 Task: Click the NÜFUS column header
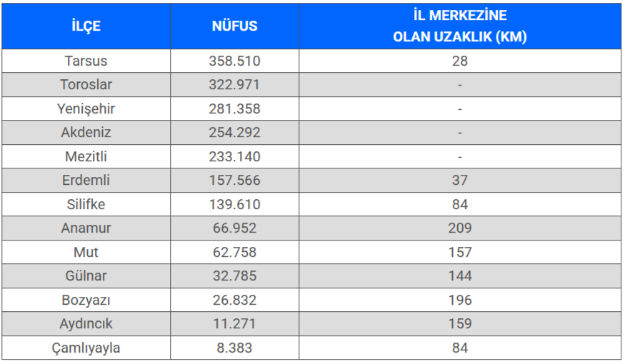point(234,26)
